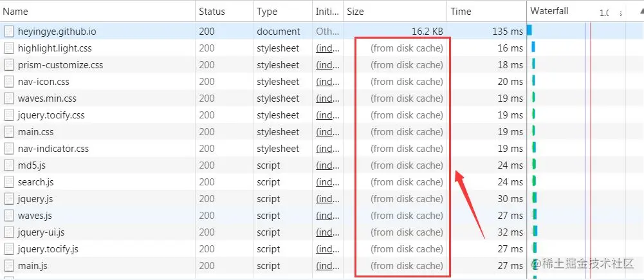Click the sort arrow in Waterfall header
This screenshot has width=644, height=280.
(640, 12)
